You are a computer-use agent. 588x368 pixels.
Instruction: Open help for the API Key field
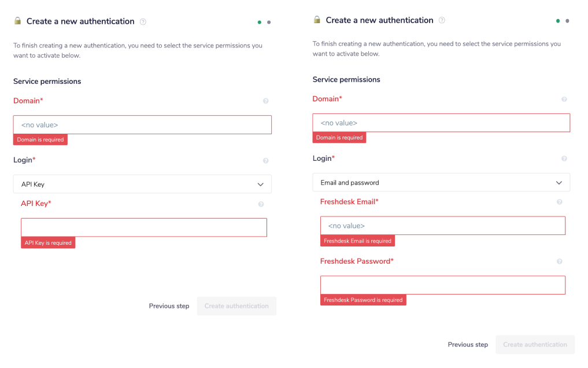coord(261,204)
